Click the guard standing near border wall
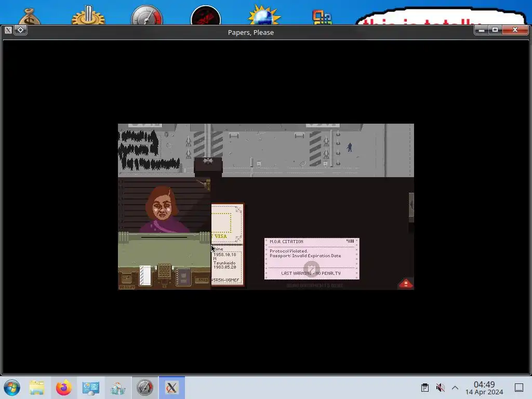 pos(350,147)
